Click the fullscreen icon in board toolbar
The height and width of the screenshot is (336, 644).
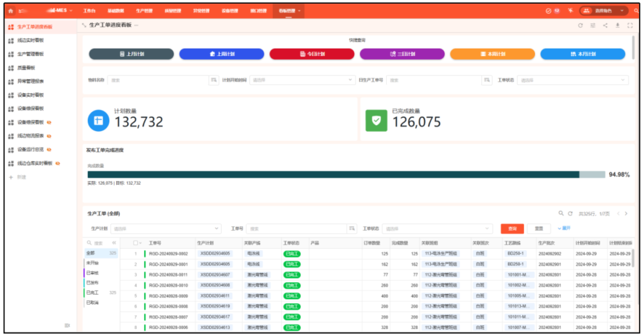[630, 25]
